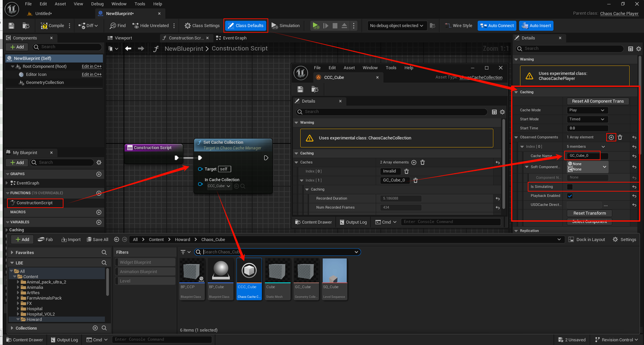
Task: Open In Cache Collection CCC_Cube dropdown
Action: (x=219, y=186)
